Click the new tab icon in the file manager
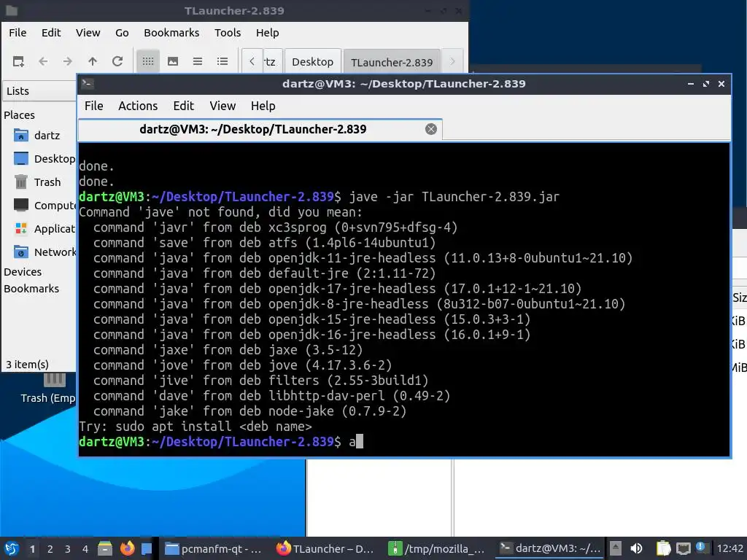Image resolution: width=747 pixels, height=560 pixels. point(18,61)
